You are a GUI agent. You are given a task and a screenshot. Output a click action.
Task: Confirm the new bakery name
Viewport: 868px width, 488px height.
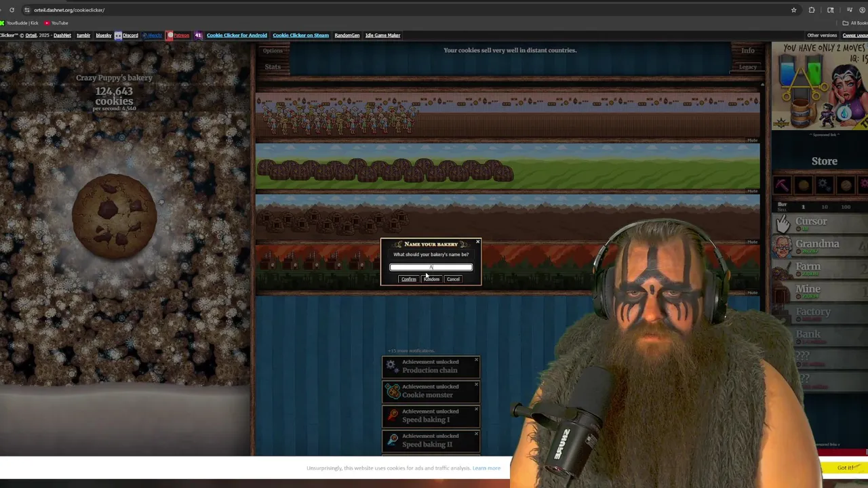click(408, 279)
